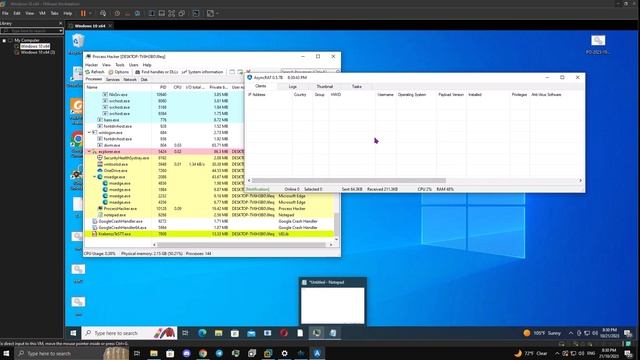Click the VMware pause VM button
This screenshot has height=360, width=640.
tap(83, 13)
